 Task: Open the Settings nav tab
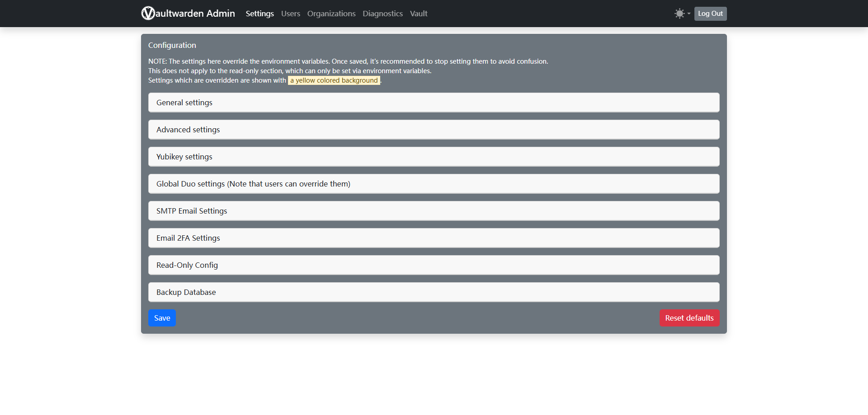(259, 14)
